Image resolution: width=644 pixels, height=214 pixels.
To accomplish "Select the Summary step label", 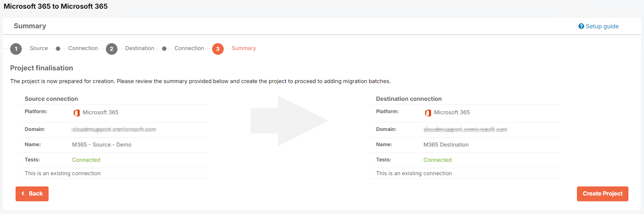I will coord(244,48).
